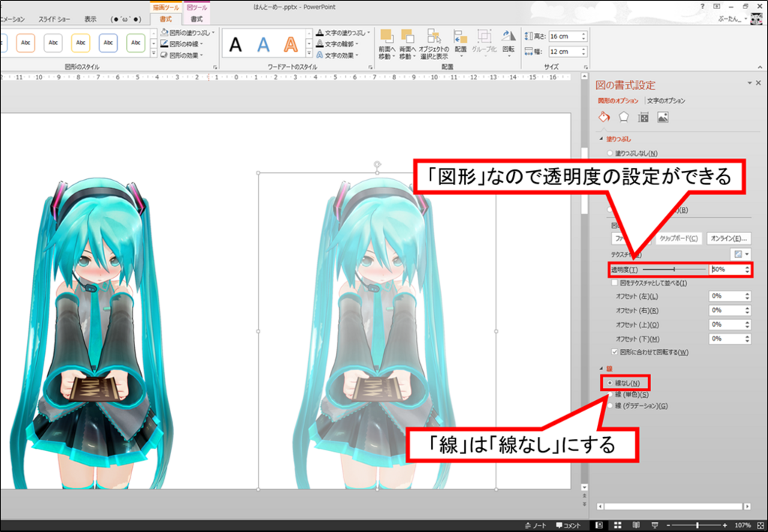Viewport: 768px width, 532px height.
Task: Switch to 描画ツール 書式 tab
Action: click(166, 19)
